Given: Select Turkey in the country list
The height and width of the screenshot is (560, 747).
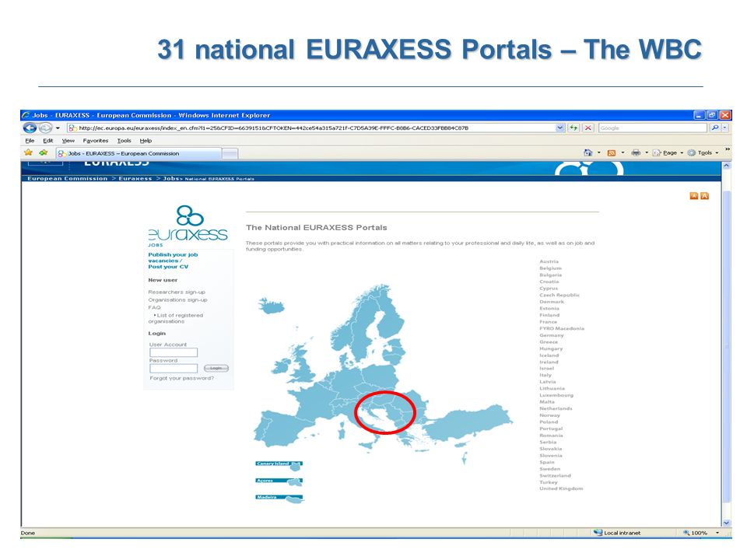Looking at the screenshot, I should (x=549, y=482).
